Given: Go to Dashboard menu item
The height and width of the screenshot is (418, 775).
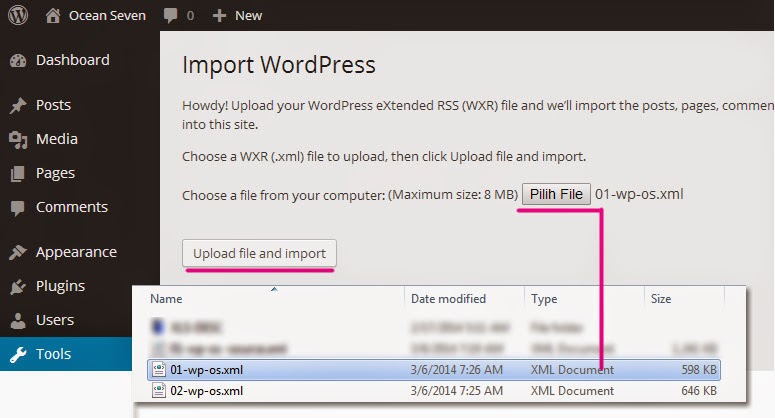Looking at the screenshot, I should tap(73, 60).
